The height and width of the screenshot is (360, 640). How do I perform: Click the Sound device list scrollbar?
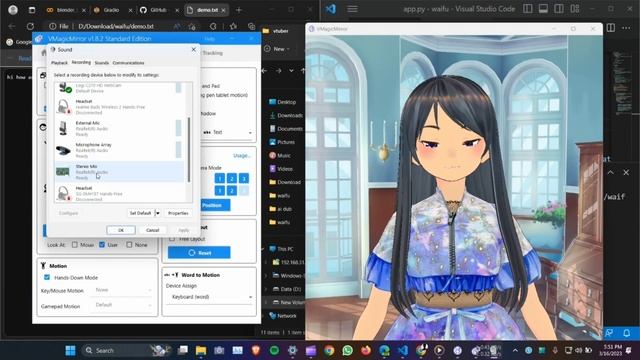tap(189, 149)
